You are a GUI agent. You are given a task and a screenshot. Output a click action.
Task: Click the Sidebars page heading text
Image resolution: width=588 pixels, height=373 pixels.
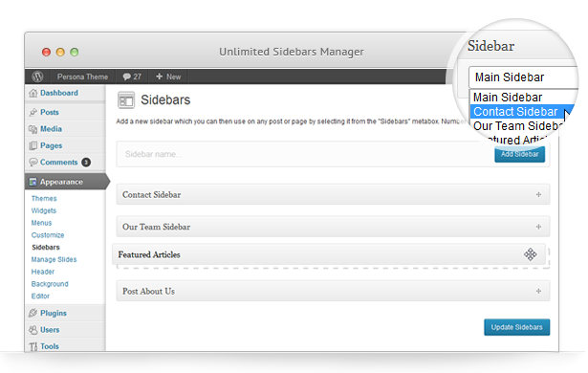(165, 100)
